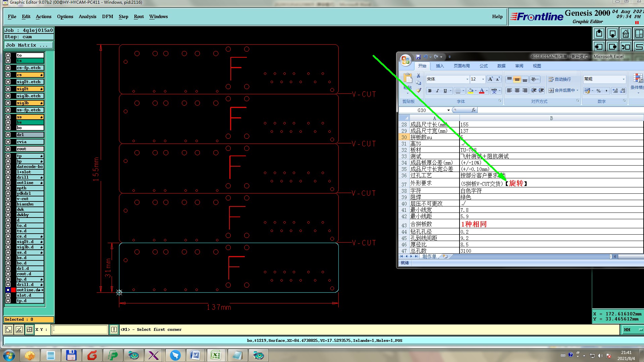Click the Job Matrix button

29,45
